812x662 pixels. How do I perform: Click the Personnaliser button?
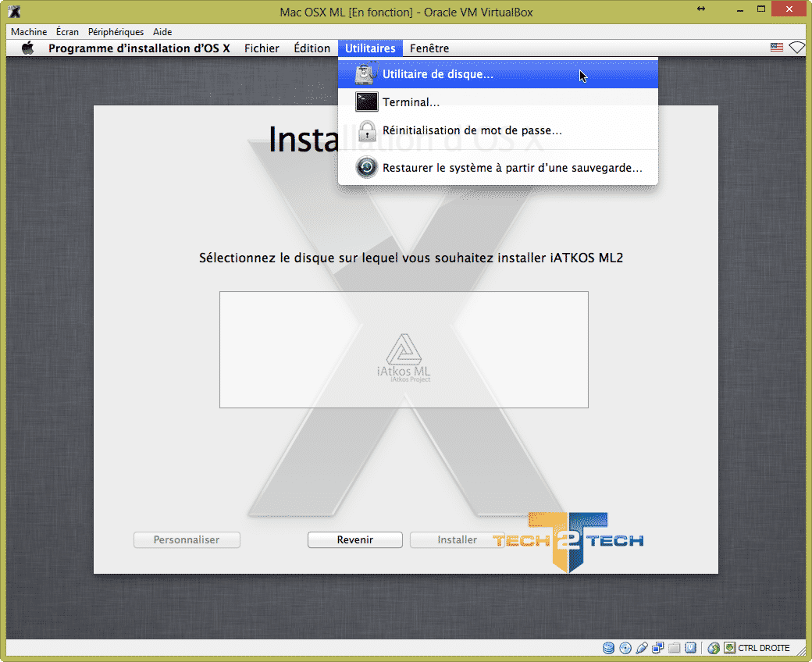tap(187, 540)
